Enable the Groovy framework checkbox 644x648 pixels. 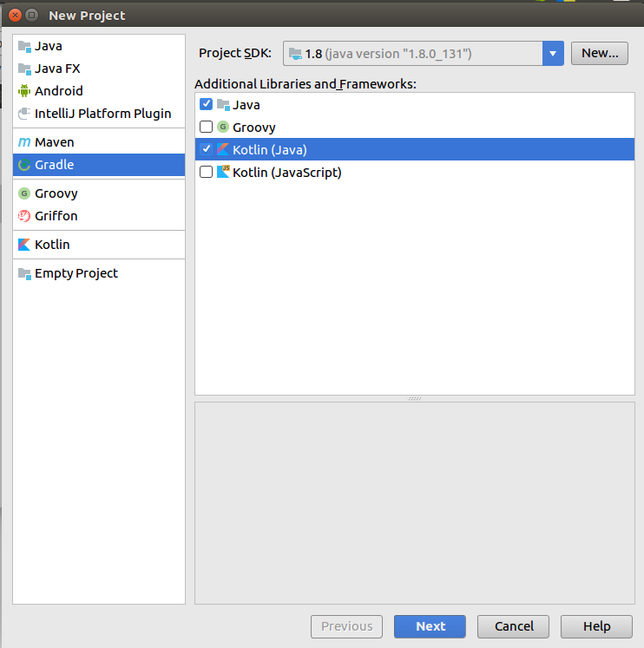point(206,127)
